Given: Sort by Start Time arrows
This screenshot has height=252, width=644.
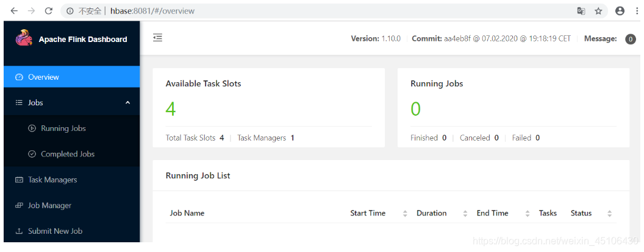Looking at the screenshot, I should [405, 214].
